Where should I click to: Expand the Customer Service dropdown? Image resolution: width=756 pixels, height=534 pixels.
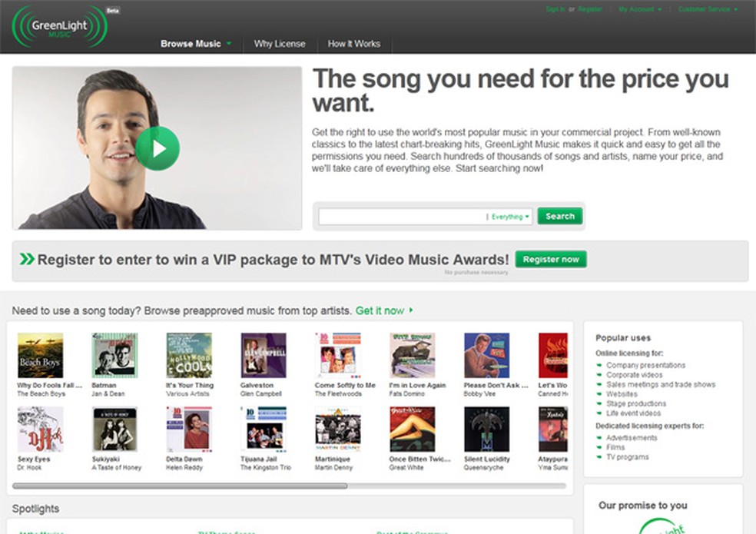tap(708, 9)
